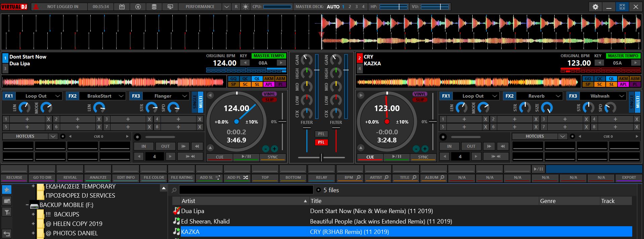Adjust the mixer crossfader handle
Image resolution: width=644 pixels, height=239 pixels.
pos(321,157)
